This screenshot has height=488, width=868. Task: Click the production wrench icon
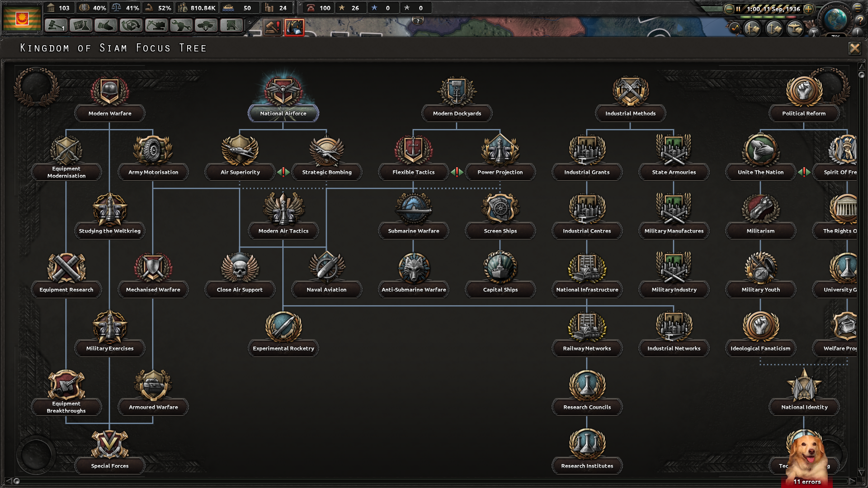[x=182, y=27]
